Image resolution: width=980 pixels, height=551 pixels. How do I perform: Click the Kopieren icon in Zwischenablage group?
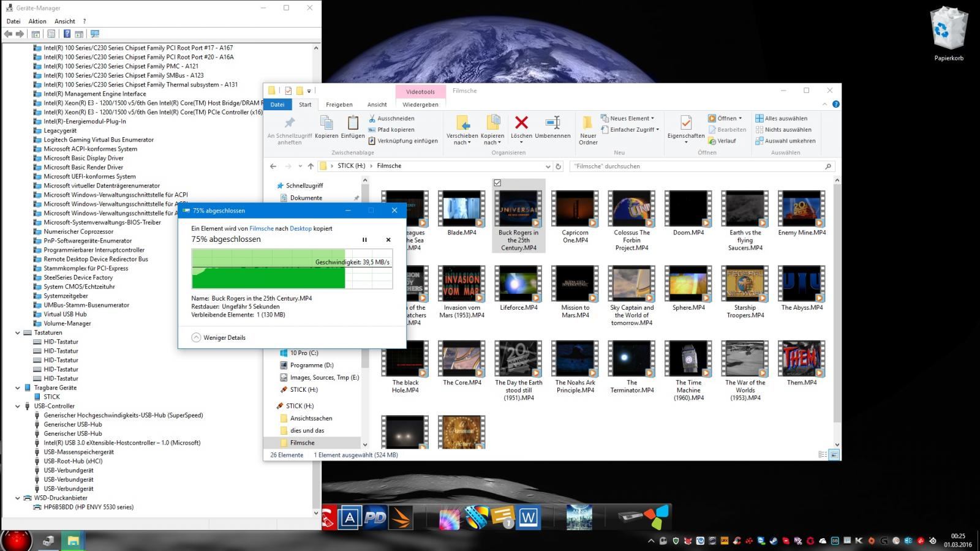[326, 123]
